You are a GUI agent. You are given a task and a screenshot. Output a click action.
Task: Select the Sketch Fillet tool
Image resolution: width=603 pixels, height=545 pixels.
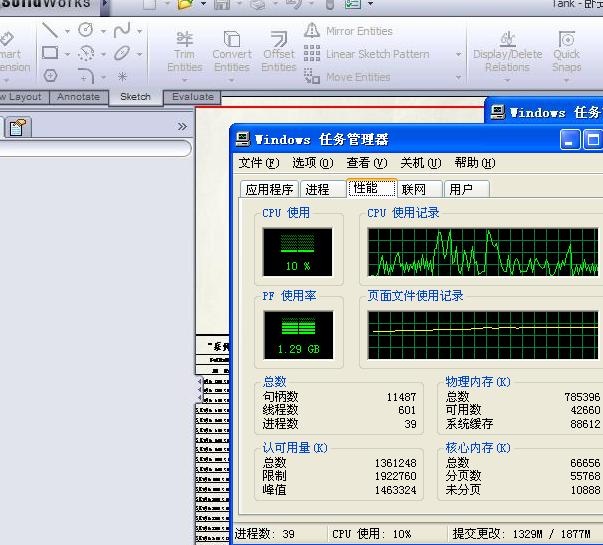86,76
